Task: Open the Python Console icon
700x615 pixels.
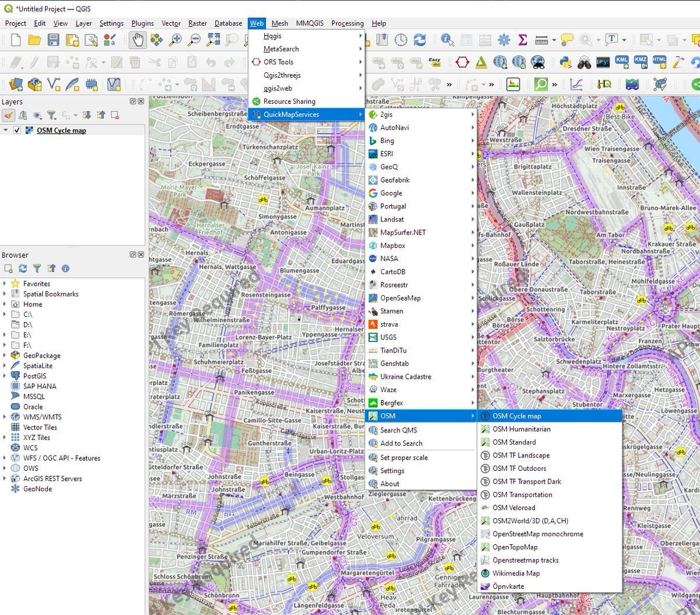Action: [565, 62]
